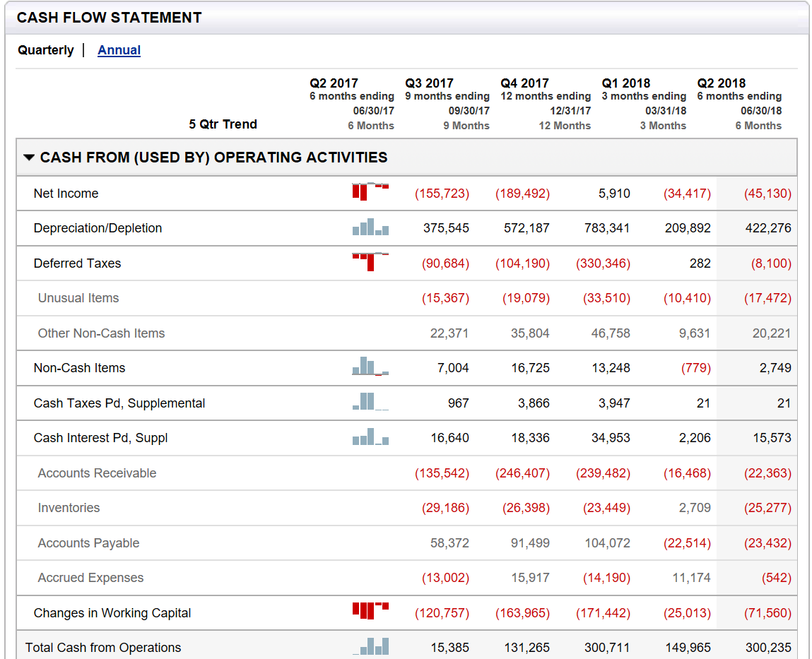Click the Unusual Items row label
The image size is (812, 659).
[78, 297]
